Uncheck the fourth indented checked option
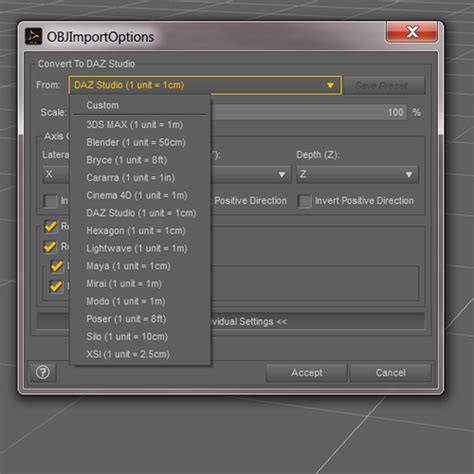The height and width of the screenshot is (474, 474). click(x=56, y=286)
